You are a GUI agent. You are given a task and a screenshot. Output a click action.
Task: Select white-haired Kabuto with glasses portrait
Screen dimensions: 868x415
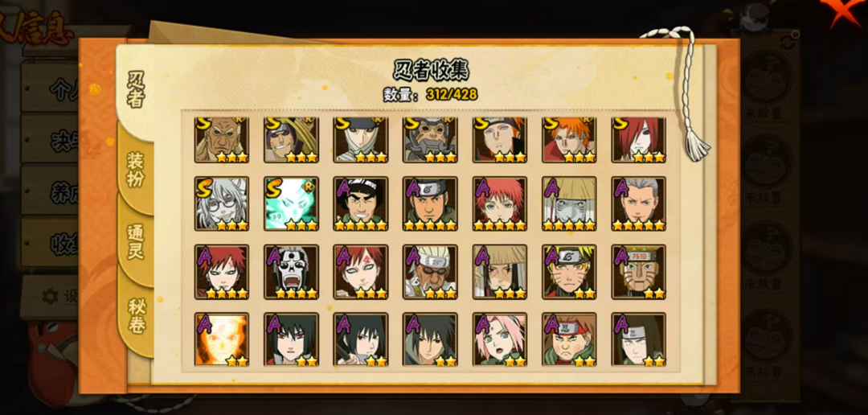pos(222,203)
